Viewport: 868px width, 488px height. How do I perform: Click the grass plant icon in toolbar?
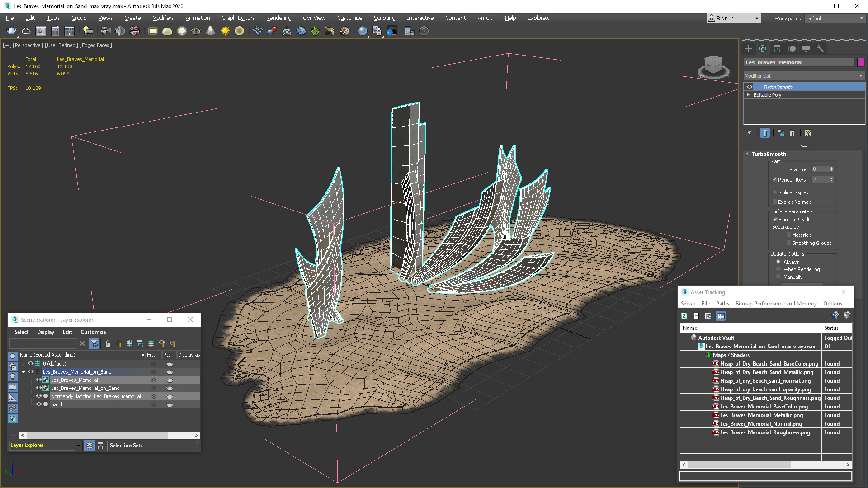(315, 31)
